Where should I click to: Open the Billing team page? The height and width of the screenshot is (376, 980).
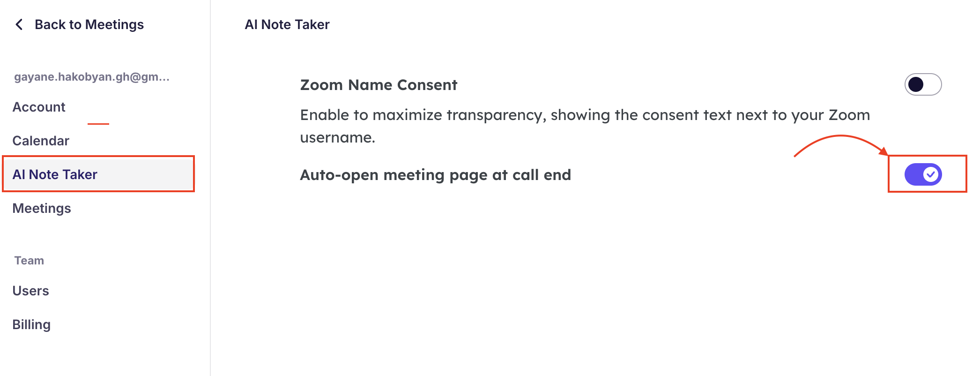(x=31, y=324)
